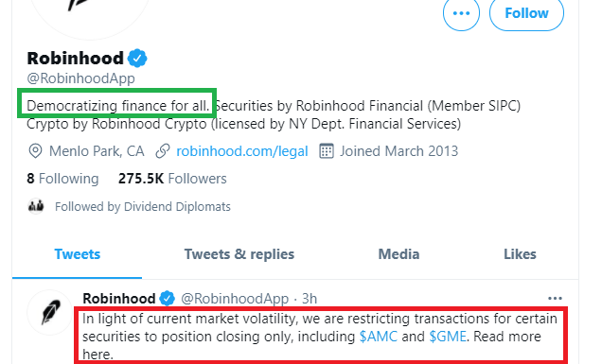The height and width of the screenshot is (364, 602).
Task: Click the calendar icon by Joined March 2013
Action: click(327, 151)
